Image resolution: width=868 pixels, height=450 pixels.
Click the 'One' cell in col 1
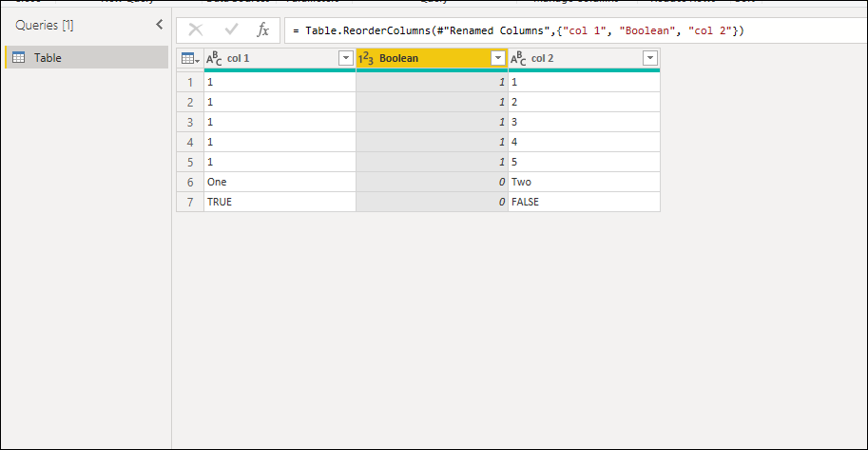(280, 182)
